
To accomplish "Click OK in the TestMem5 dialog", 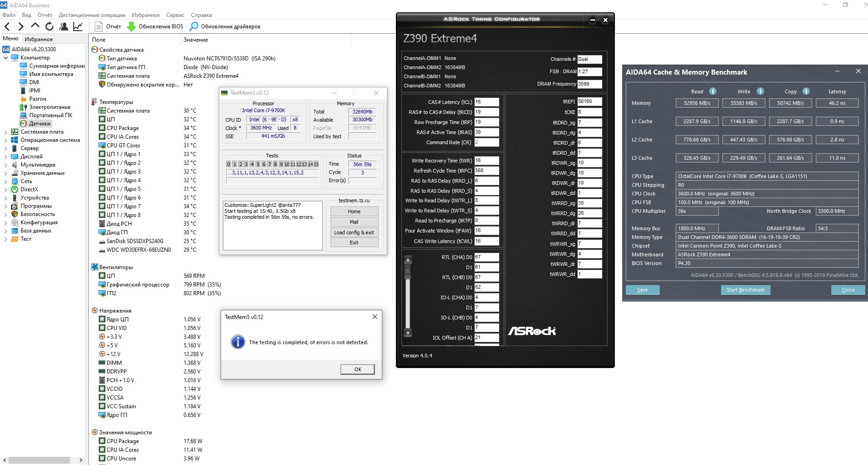I will [x=358, y=369].
